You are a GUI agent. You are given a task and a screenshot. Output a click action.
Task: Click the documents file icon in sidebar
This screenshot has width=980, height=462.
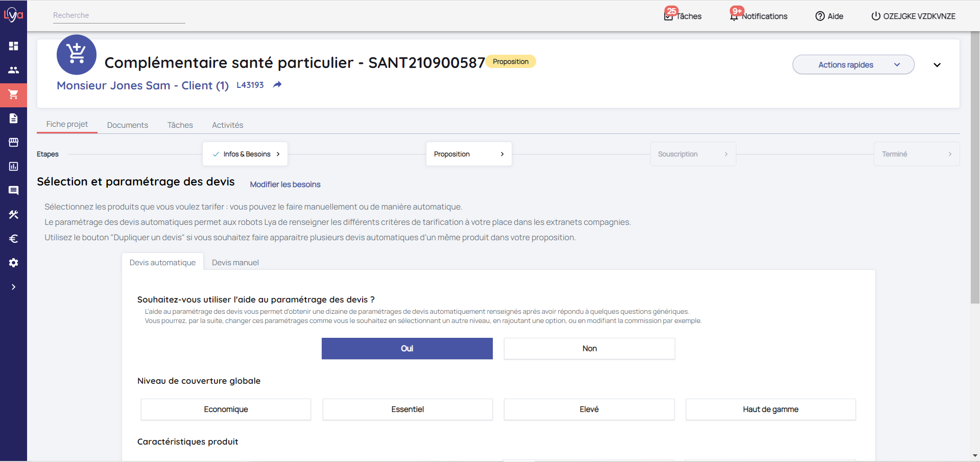(13, 119)
